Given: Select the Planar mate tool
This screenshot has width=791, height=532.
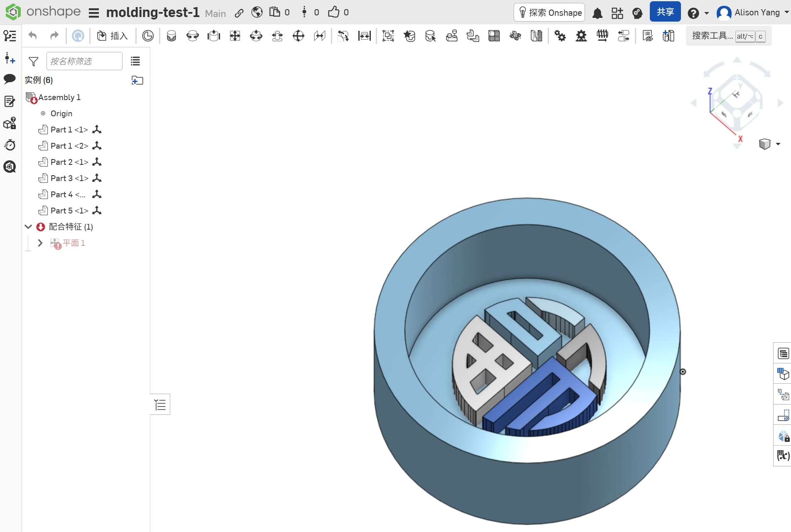Looking at the screenshot, I should coord(235,36).
